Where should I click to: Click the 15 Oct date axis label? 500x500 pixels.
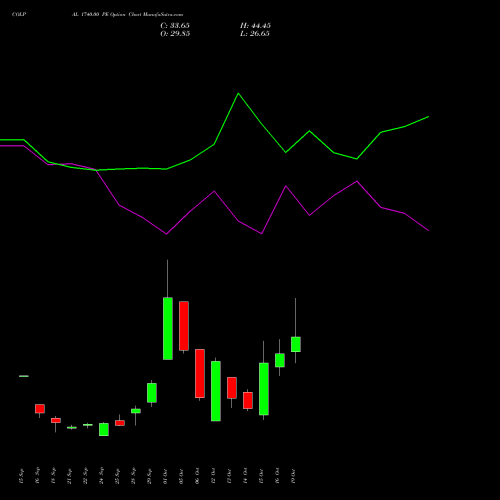(262, 476)
